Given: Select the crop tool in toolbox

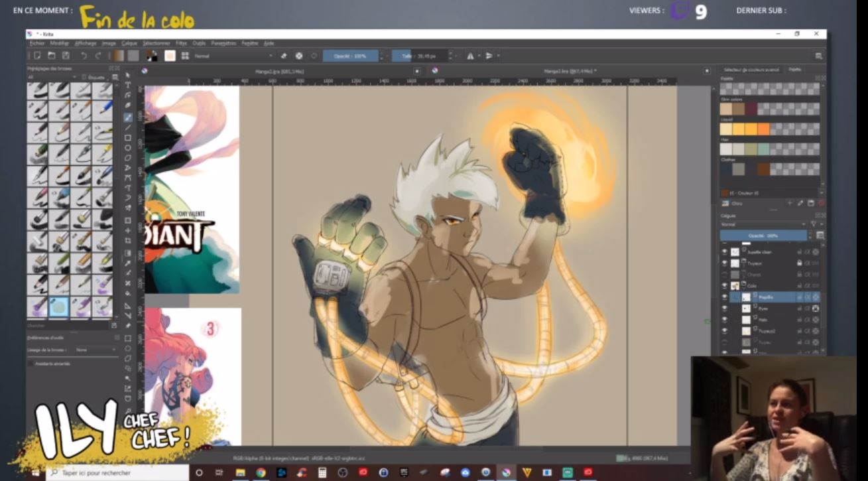Looking at the screenshot, I should click(127, 240).
